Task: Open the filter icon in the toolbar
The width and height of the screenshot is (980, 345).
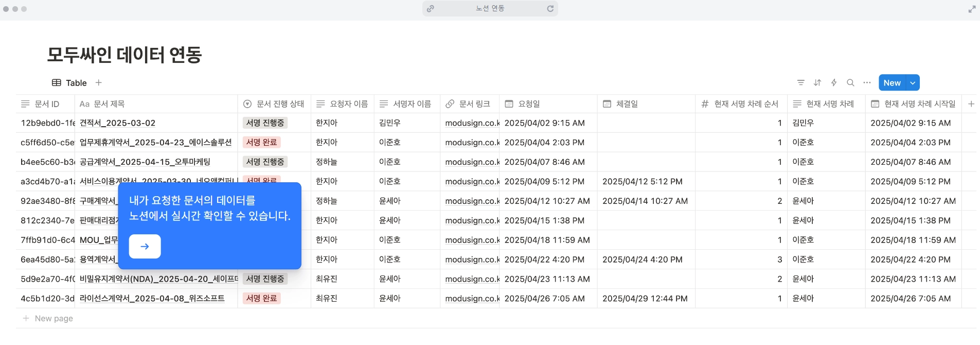Action: click(x=800, y=82)
